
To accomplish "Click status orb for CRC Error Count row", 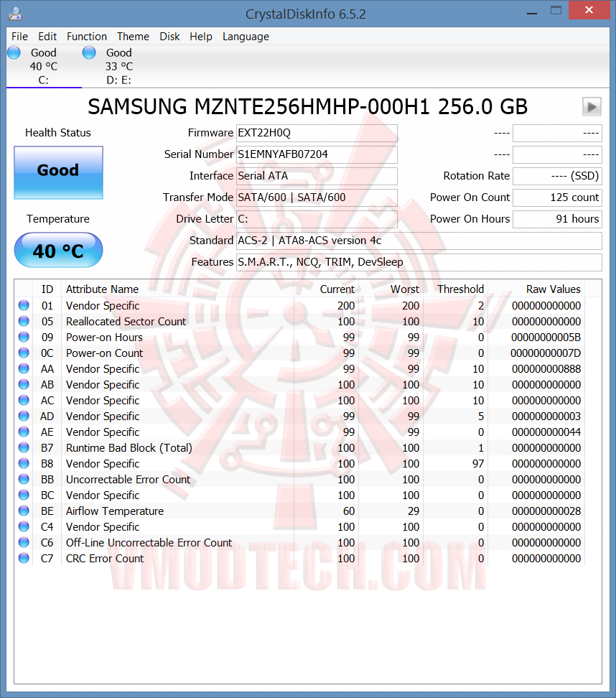I will click(x=24, y=558).
